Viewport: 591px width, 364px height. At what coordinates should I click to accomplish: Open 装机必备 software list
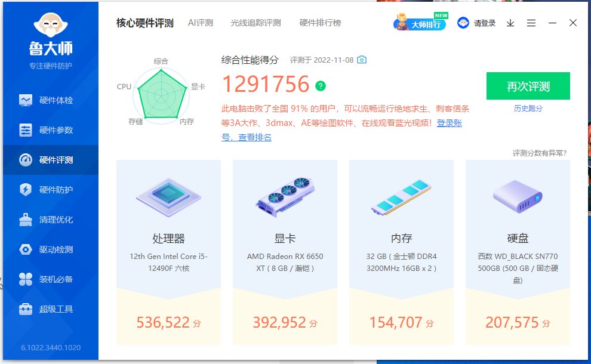(x=51, y=279)
